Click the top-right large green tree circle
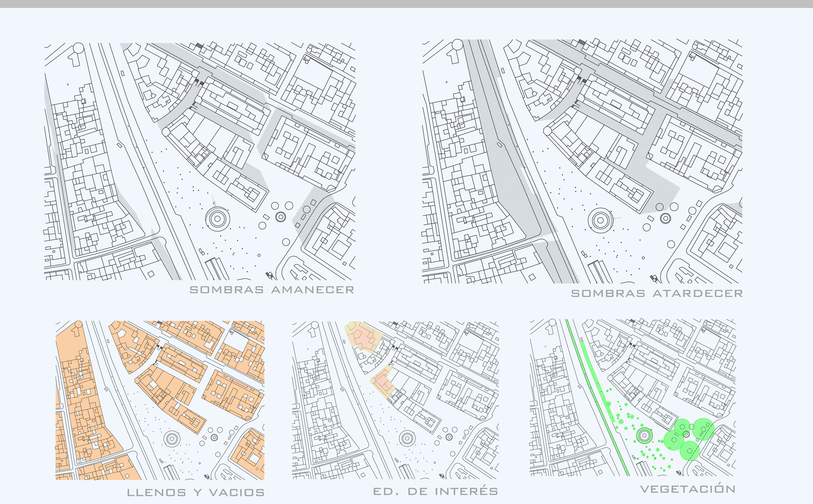Image resolution: width=813 pixels, height=504 pixels. click(703, 429)
